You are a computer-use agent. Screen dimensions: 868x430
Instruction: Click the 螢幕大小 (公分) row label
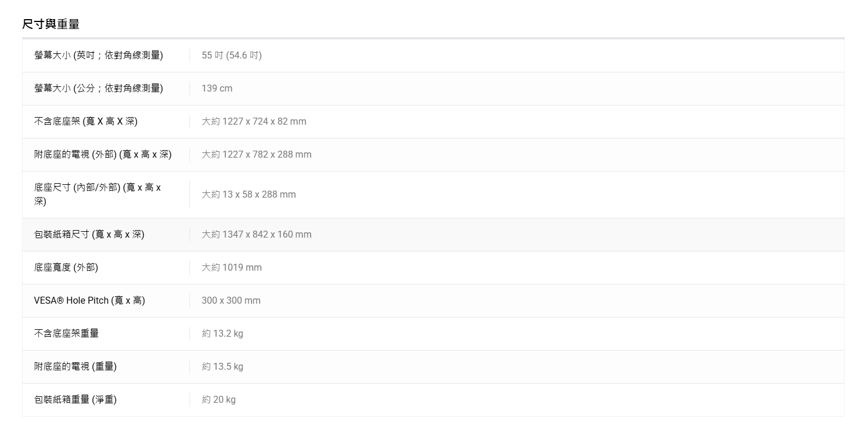pyautogui.click(x=99, y=88)
